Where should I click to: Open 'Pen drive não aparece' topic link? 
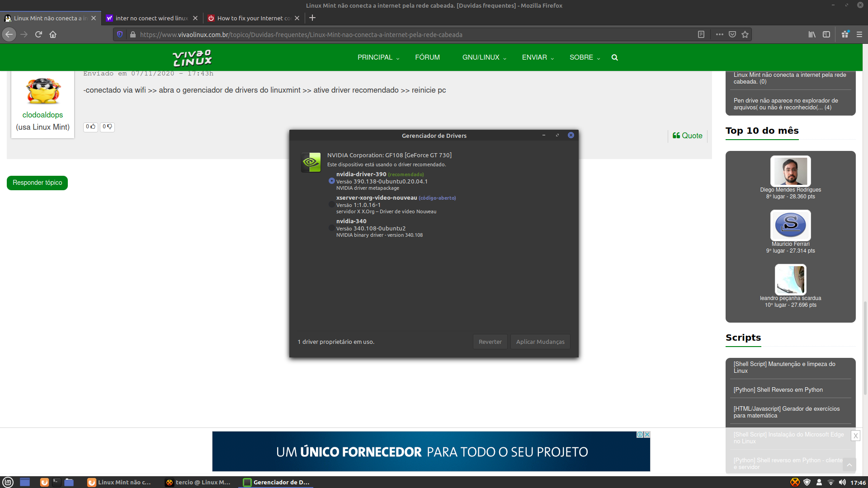785,104
